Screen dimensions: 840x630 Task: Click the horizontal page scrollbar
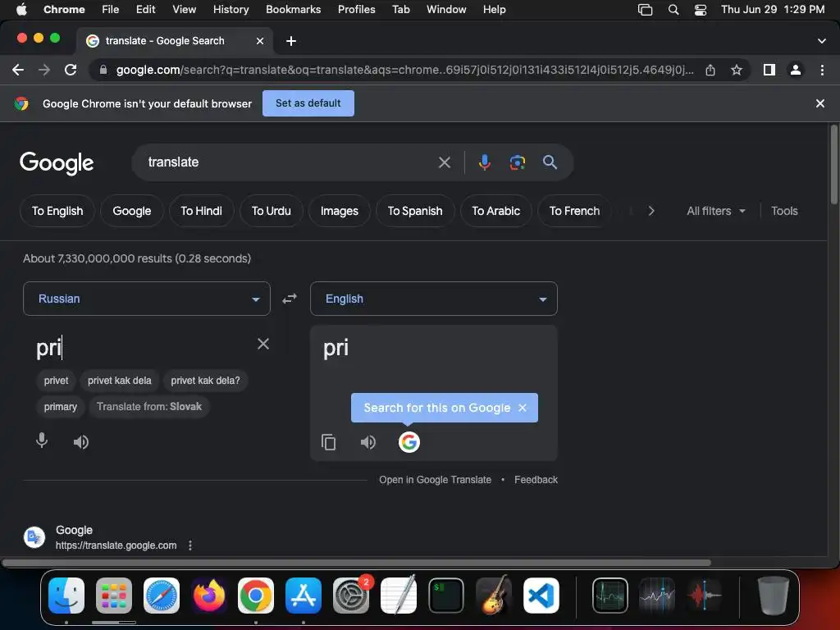[x=356, y=563]
